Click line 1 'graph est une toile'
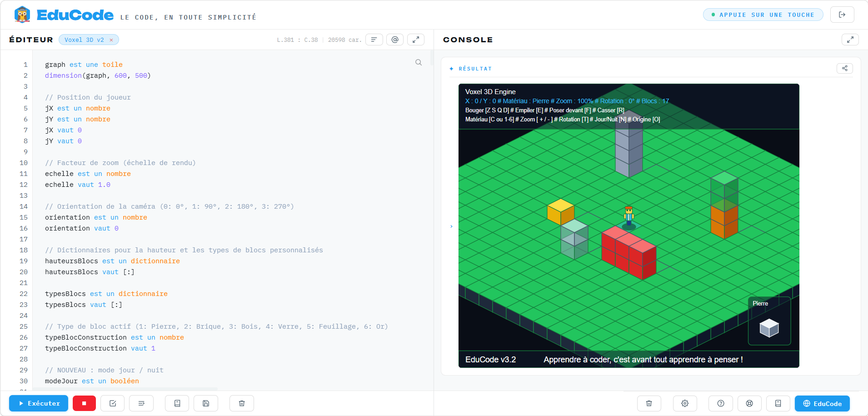Image resolution: width=868 pixels, height=416 pixels. [x=84, y=65]
